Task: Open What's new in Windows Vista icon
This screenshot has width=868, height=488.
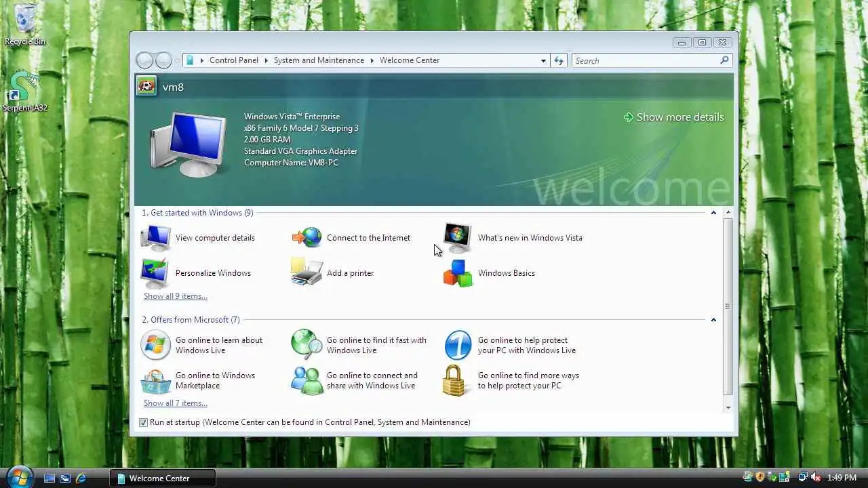Action: pos(458,238)
